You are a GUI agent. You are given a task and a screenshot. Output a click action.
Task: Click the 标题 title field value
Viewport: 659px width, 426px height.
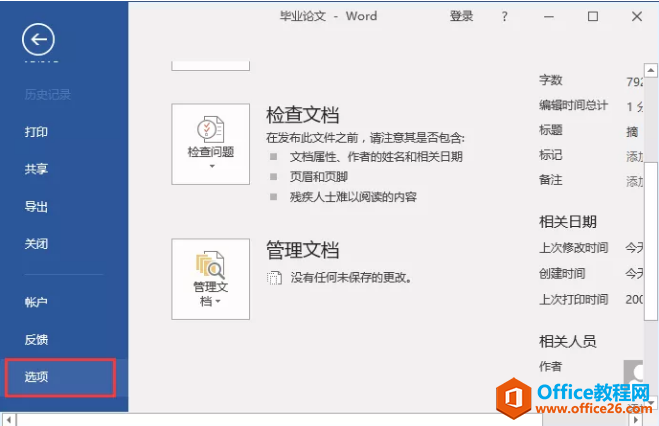(632, 131)
